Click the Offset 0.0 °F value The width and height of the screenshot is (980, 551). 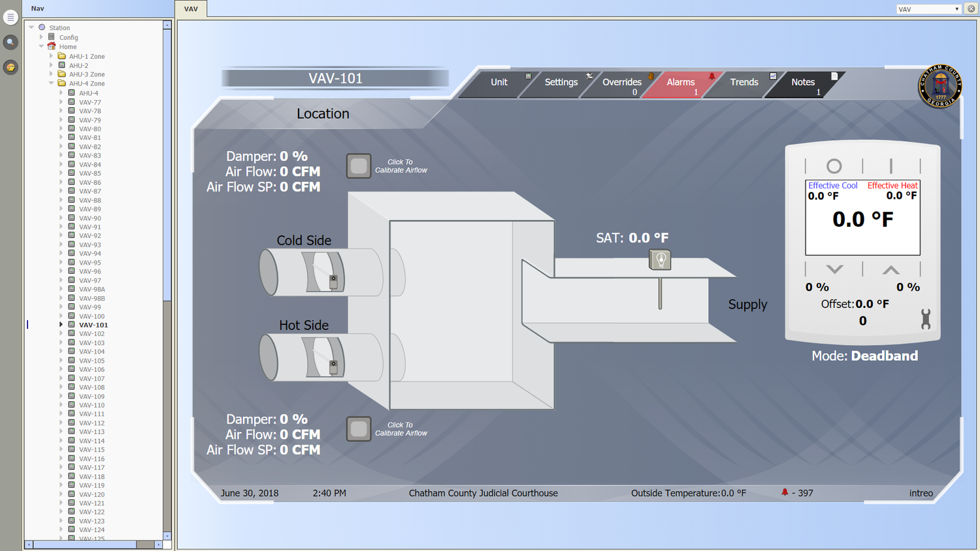872,304
